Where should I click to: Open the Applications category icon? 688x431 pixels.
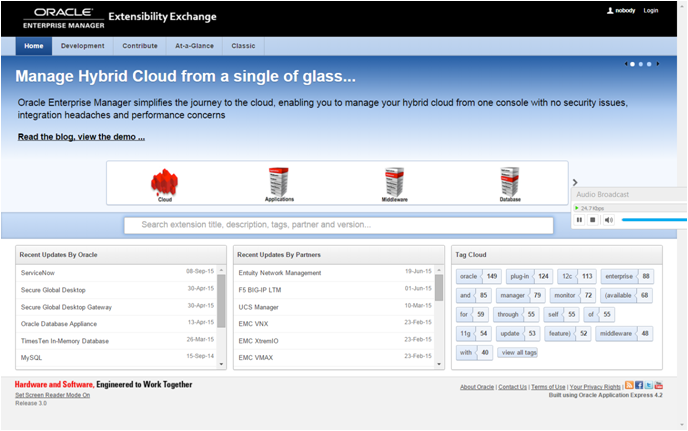[x=279, y=182]
